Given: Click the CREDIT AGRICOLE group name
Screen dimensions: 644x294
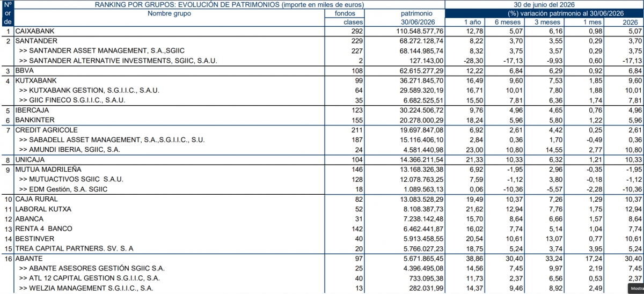Looking at the screenshot, I should point(47,130).
